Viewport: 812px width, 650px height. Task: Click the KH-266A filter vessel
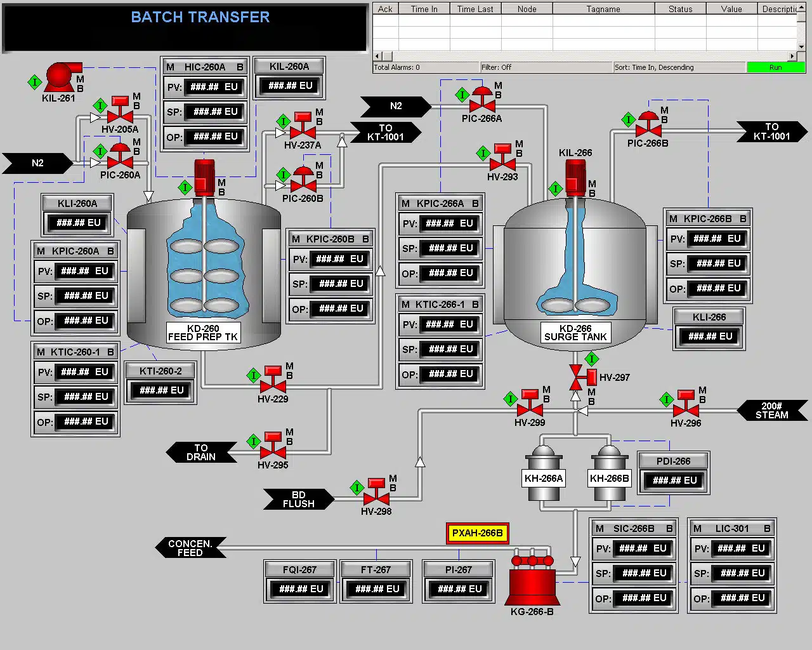(x=544, y=473)
